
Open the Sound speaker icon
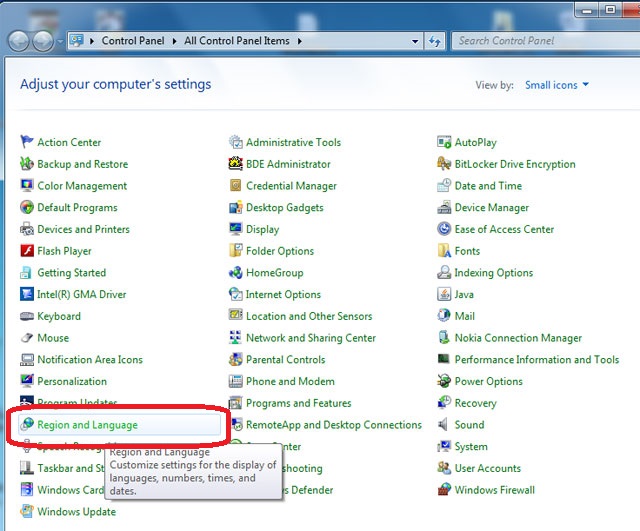tap(443, 424)
